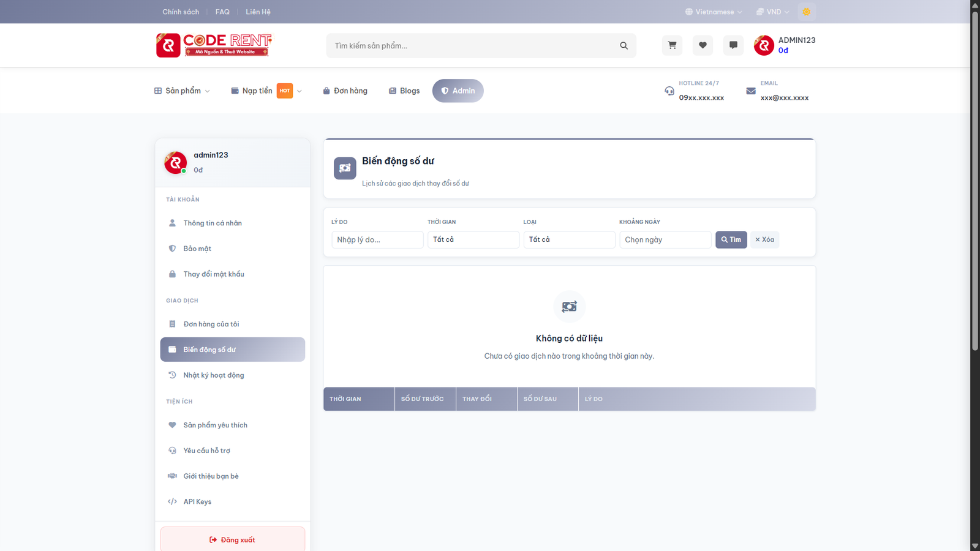Screen dimensions: 980x551
Task: Click the search magnifier icon
Action: (x=624, y=45)
